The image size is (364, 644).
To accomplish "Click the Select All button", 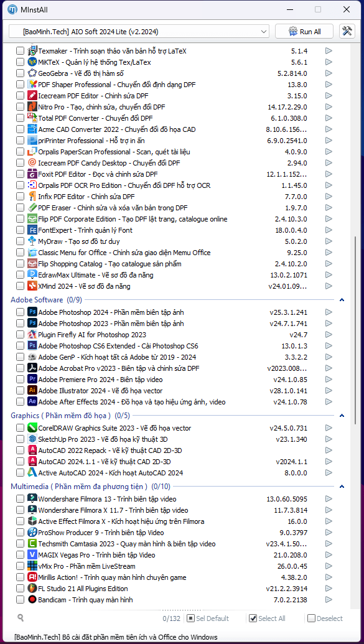I will (x=268, y=618).
